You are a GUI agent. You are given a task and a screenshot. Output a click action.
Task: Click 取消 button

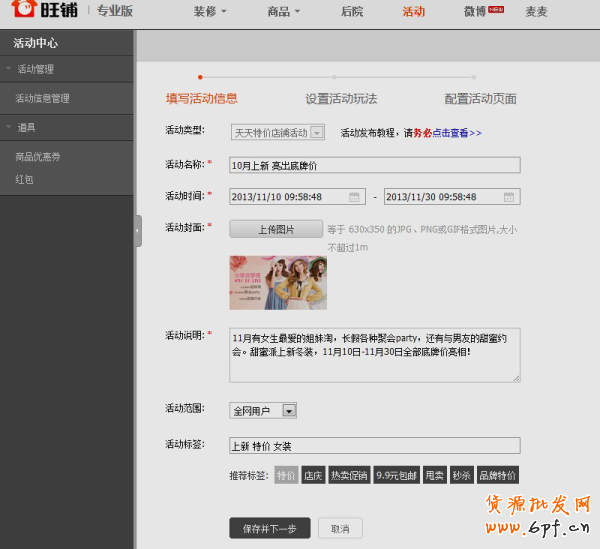pyautogui.click(x=340, y=528)
